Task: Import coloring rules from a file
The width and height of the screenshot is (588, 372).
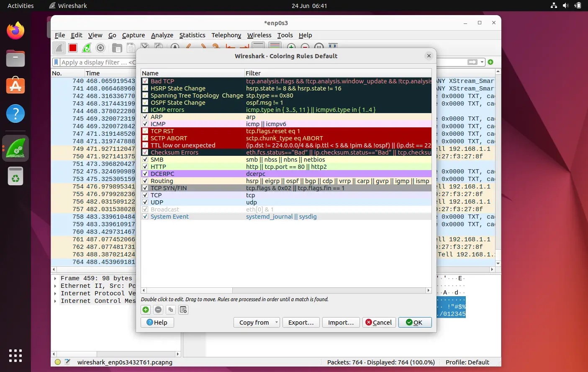Action: click(x=341, y=322)
